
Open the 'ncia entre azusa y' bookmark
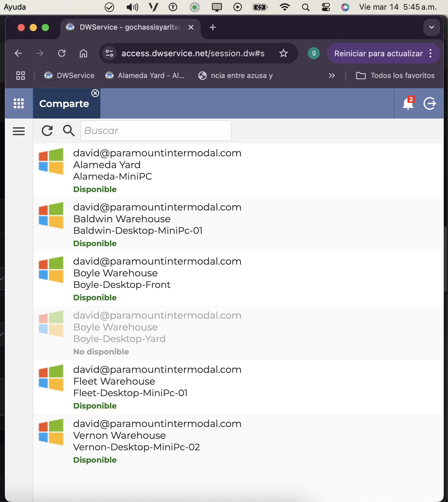[x=235, y=76]
